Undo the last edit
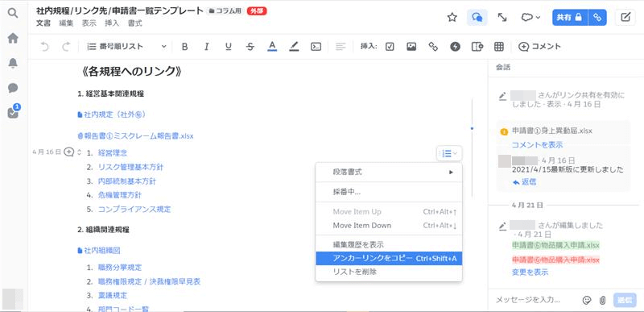Viewport: 644px width, 312px height. 45,47
